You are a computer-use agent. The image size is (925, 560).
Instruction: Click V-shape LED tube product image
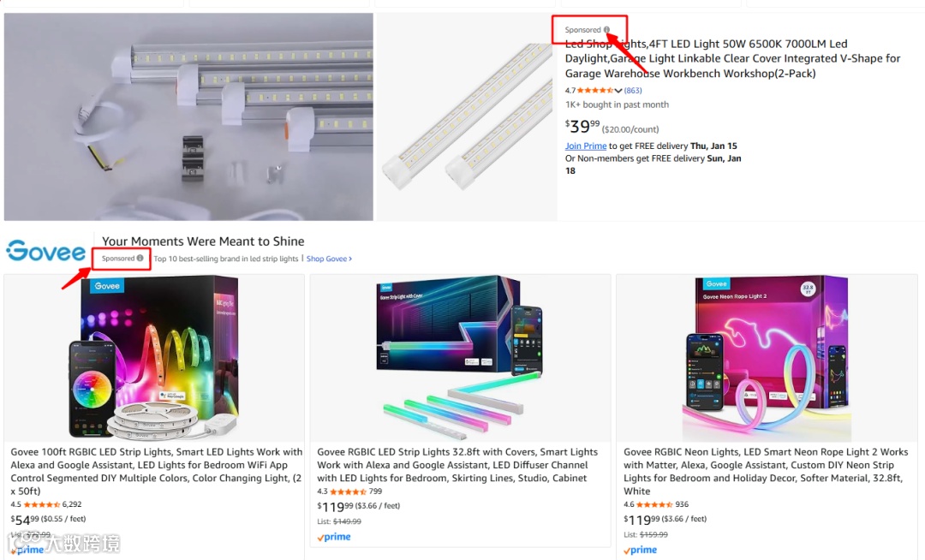pyautogui.click(x=468, y=116)
